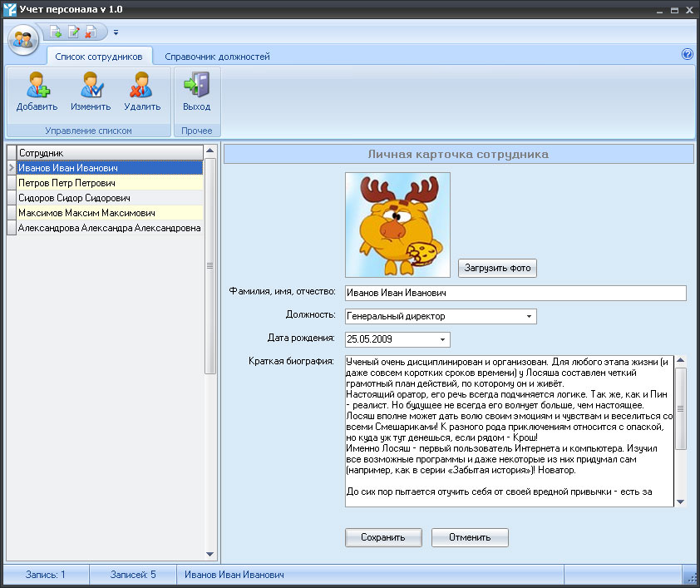Click the application menu button with people icon

tap(22, 37)
